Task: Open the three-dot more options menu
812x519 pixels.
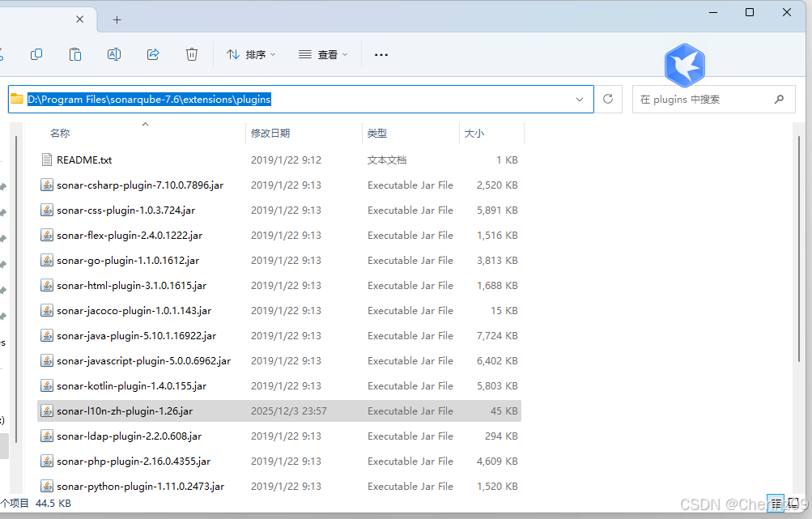Action: pos(381,54)
